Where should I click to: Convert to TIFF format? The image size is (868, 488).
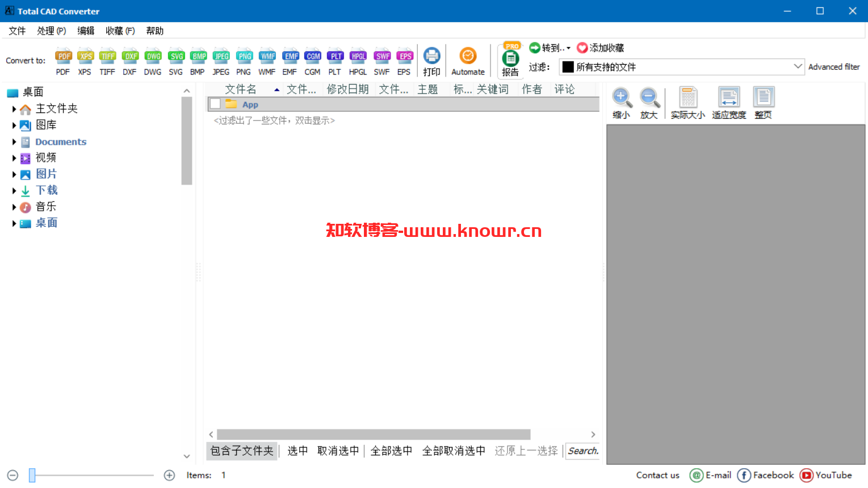107,61
